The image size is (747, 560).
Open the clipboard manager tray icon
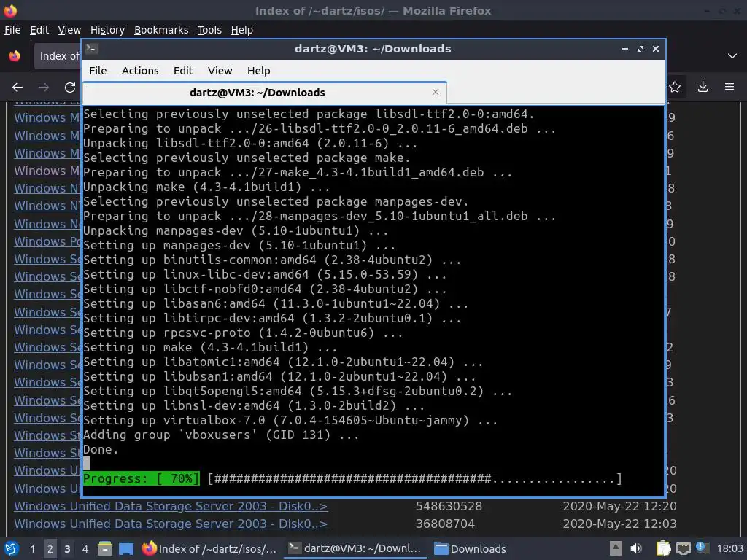click(x=663, y=548)
